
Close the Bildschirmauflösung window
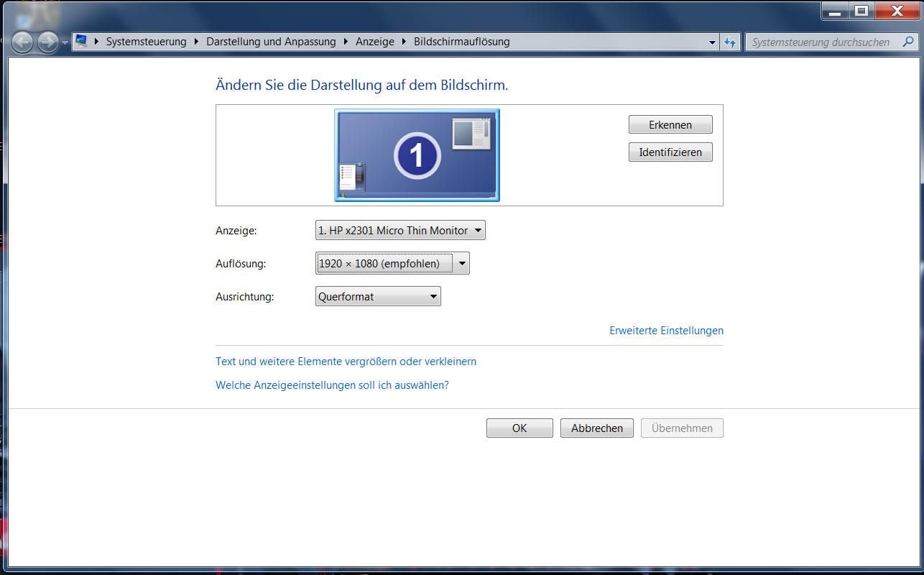click(897, 11)
